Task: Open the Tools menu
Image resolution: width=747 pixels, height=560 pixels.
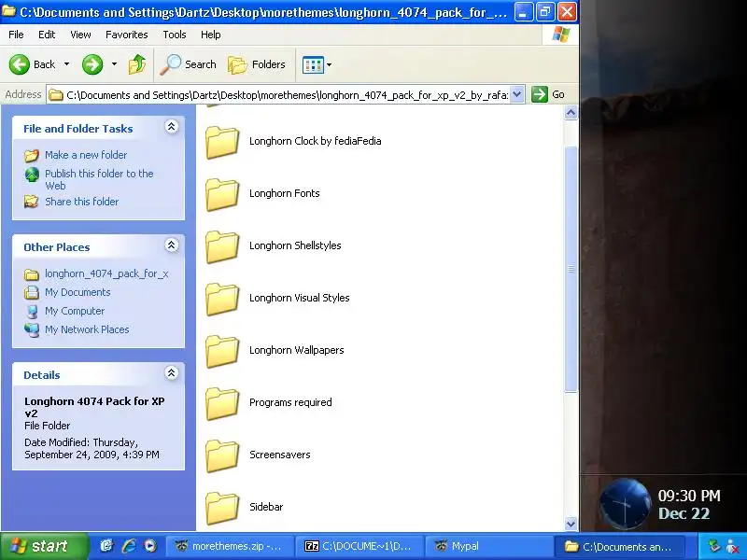Action: [x=175, y=35]
